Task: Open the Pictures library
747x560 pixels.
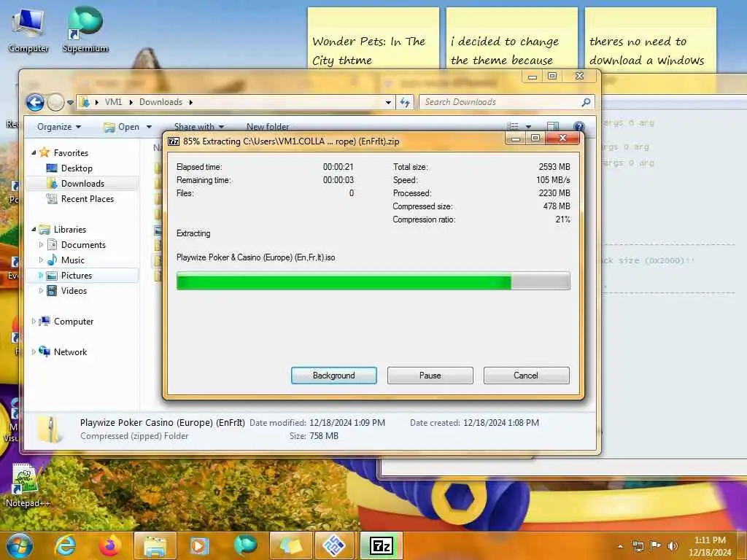Action: point(76,275)
